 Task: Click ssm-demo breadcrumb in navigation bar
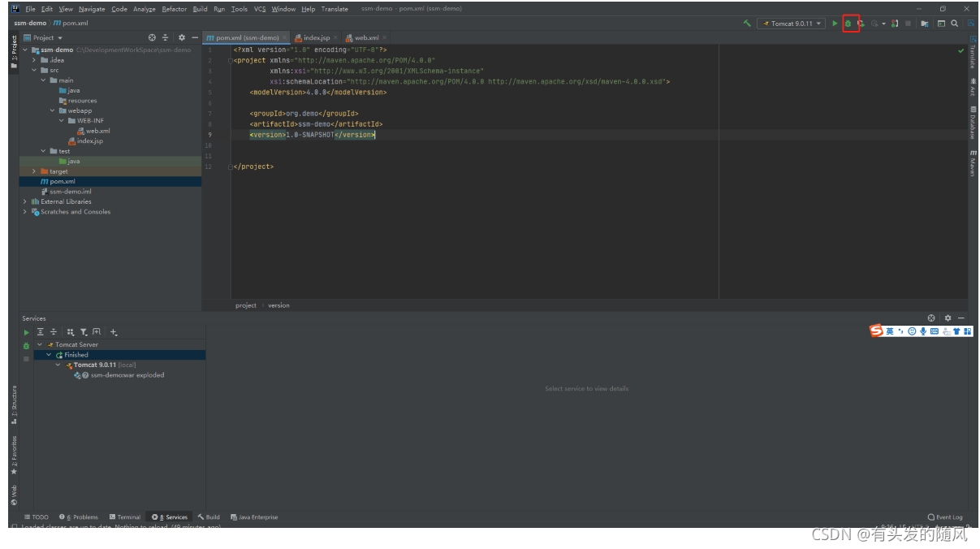(29, 23)
